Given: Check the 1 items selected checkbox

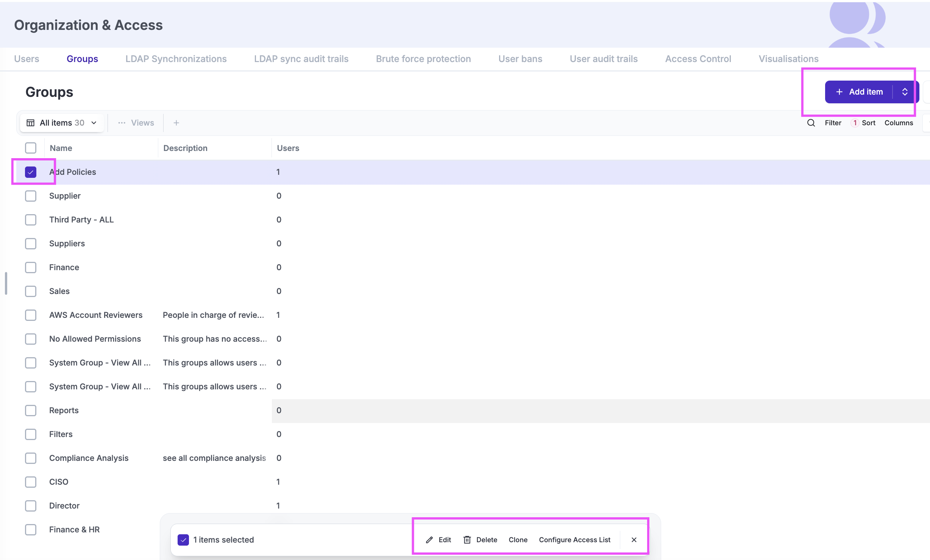Looking at the screenshot, I should pyautogui.click(x=183, y=540).
